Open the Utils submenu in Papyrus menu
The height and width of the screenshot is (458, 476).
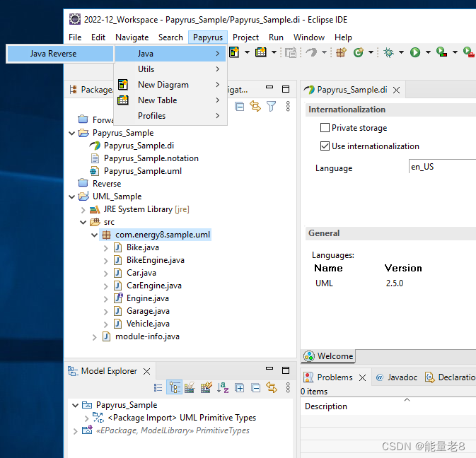click(x=170, y=69)
